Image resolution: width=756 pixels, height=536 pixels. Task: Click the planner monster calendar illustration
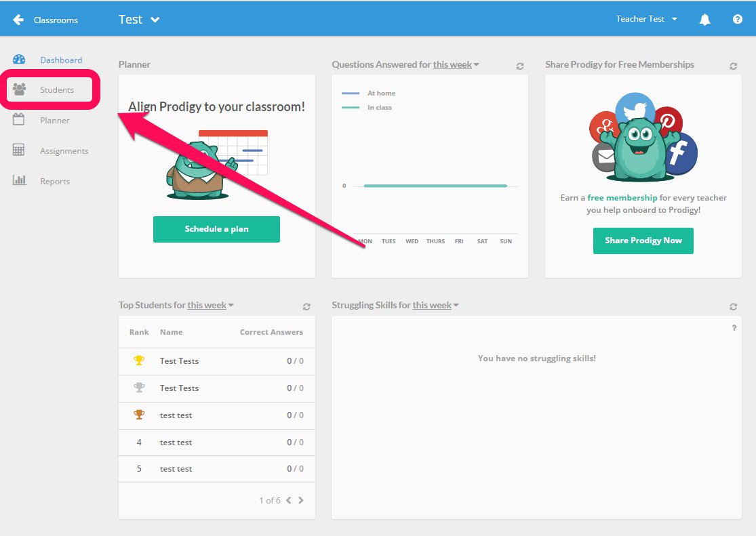click(x=217, y=164)
